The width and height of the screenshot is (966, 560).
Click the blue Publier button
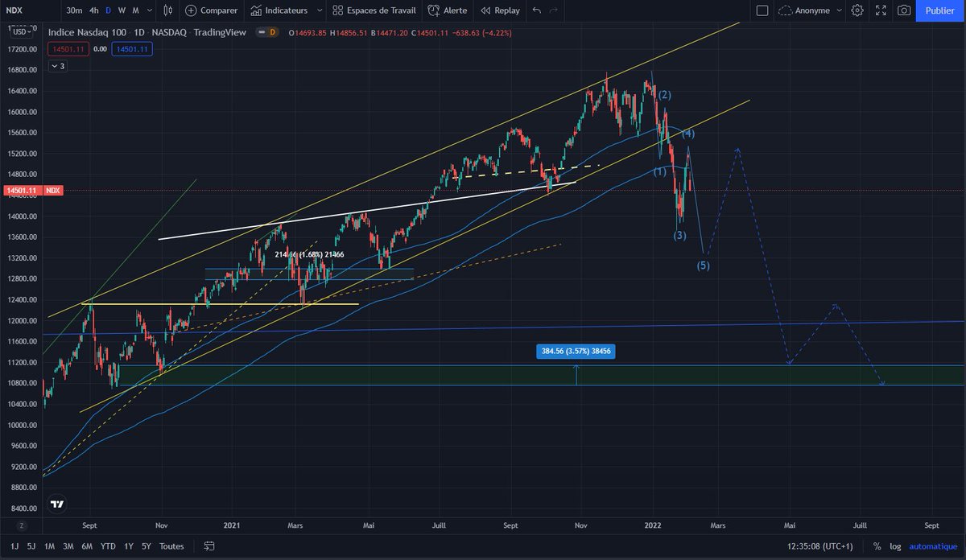coord(940,10)
